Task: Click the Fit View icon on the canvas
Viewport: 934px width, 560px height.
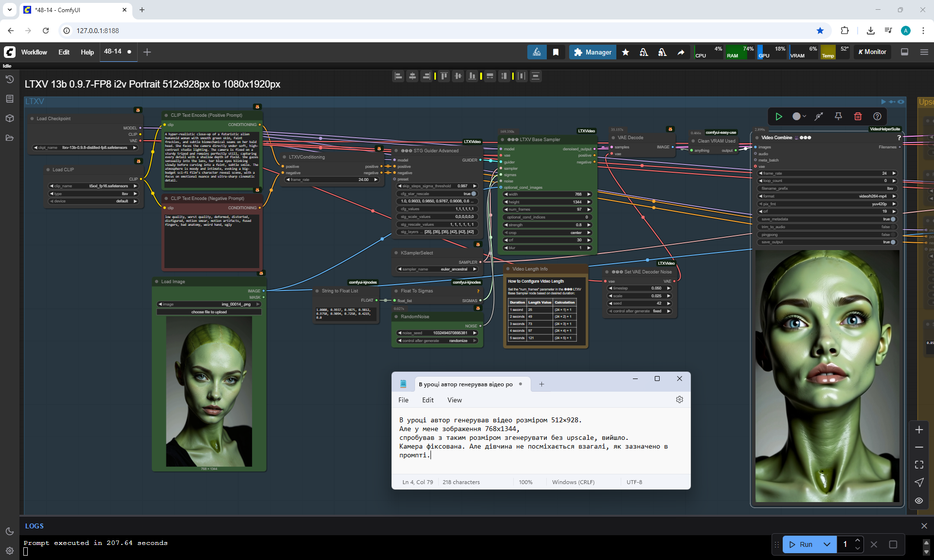Action: [919, 465]
